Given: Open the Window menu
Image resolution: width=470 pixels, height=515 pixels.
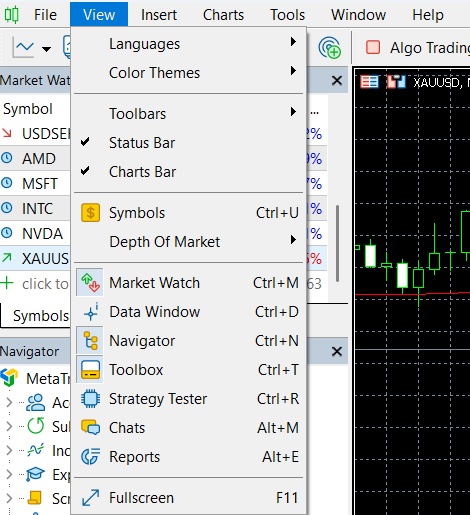Looking at the screenshot, I should coord(358,15).
